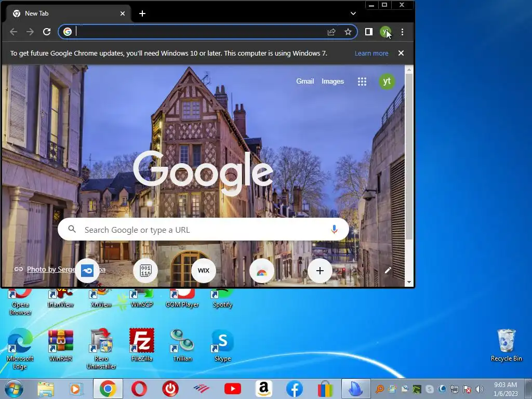Click the share this page icon

[x=331, y=32]
